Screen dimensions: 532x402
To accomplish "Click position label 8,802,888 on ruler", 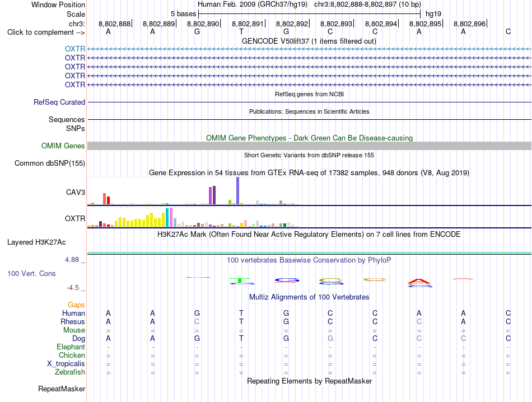I will 114,24.
